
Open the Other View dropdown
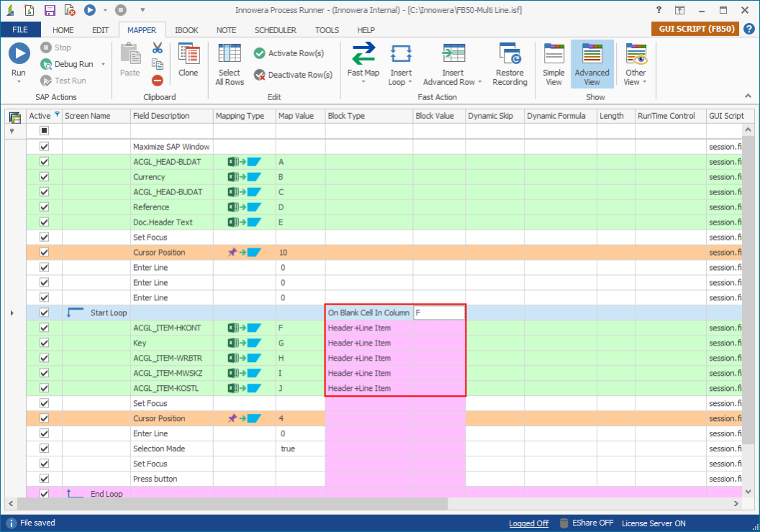(x=635, y=82)
